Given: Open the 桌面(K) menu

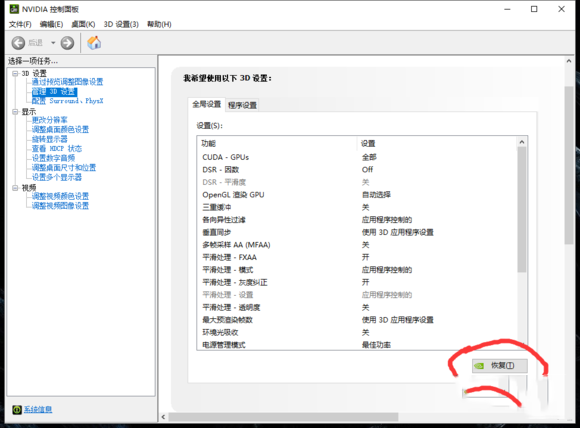Looking at the screenshot, I should [83, 24].
